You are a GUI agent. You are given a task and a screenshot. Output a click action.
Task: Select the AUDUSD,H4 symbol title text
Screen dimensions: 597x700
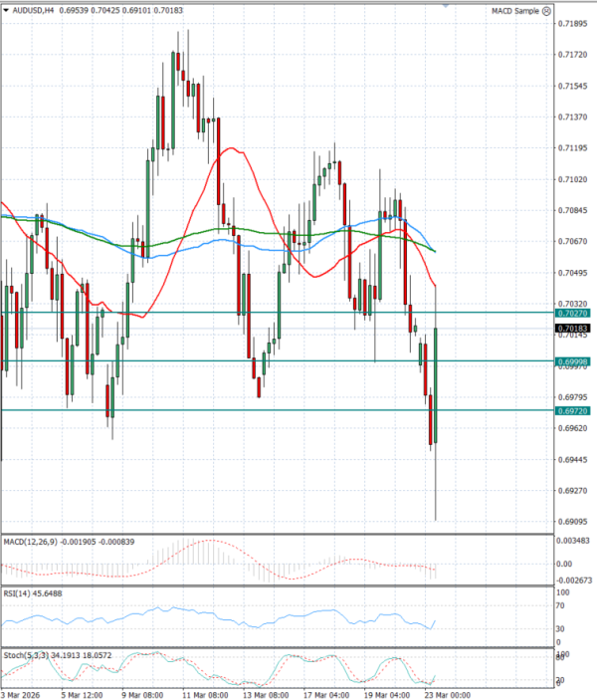click(x=34, y=11)
